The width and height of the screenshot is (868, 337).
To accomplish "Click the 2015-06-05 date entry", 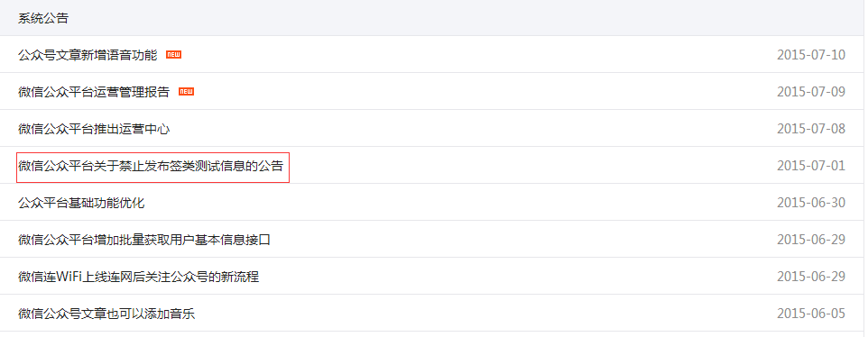I will click(x=811, y=314).
